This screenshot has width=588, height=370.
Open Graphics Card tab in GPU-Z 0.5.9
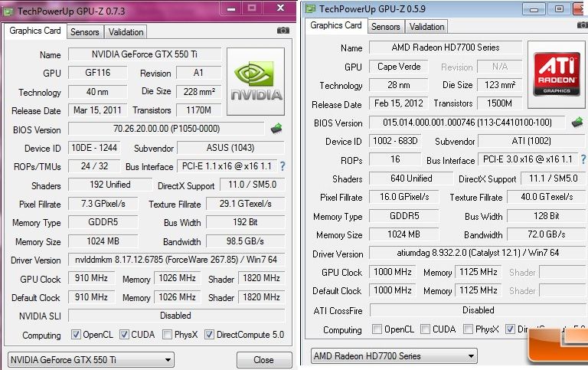(x=336, y=25)
